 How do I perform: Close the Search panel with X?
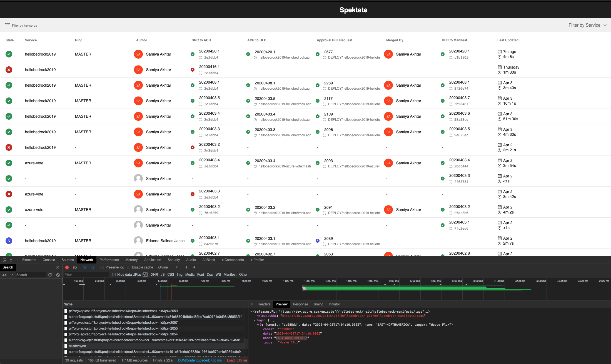[58, 267]
